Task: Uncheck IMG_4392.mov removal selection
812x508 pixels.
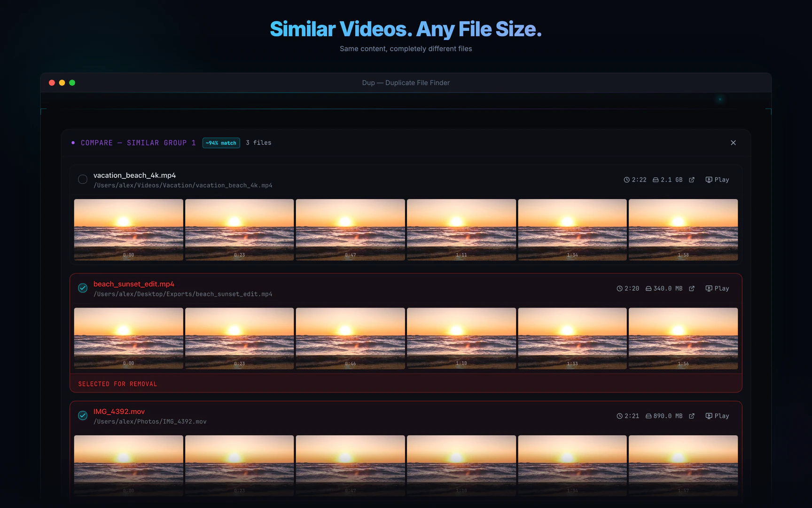Action: 83,415
